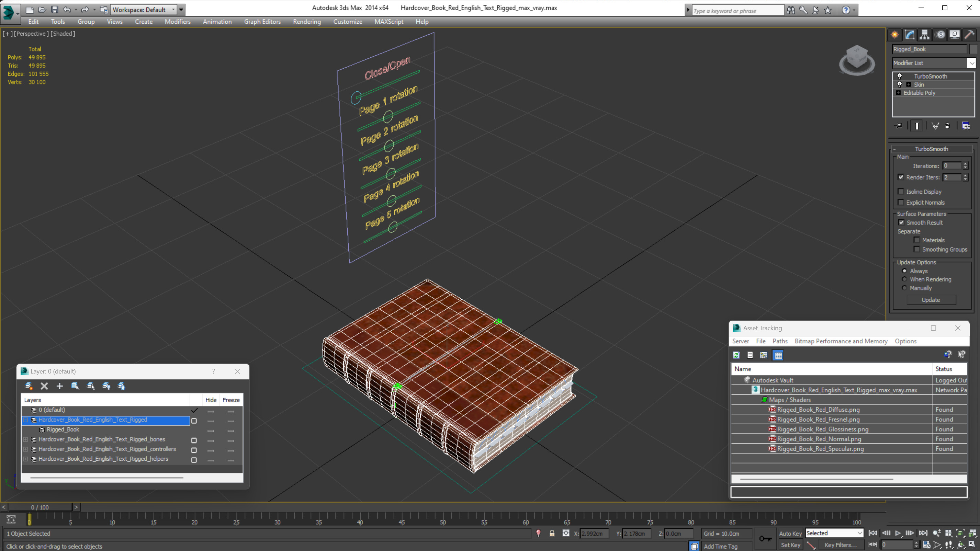The height and width of the screenshot is (551, 980).
Task: Click the Play Animation button
Action: tap(898, 533)
